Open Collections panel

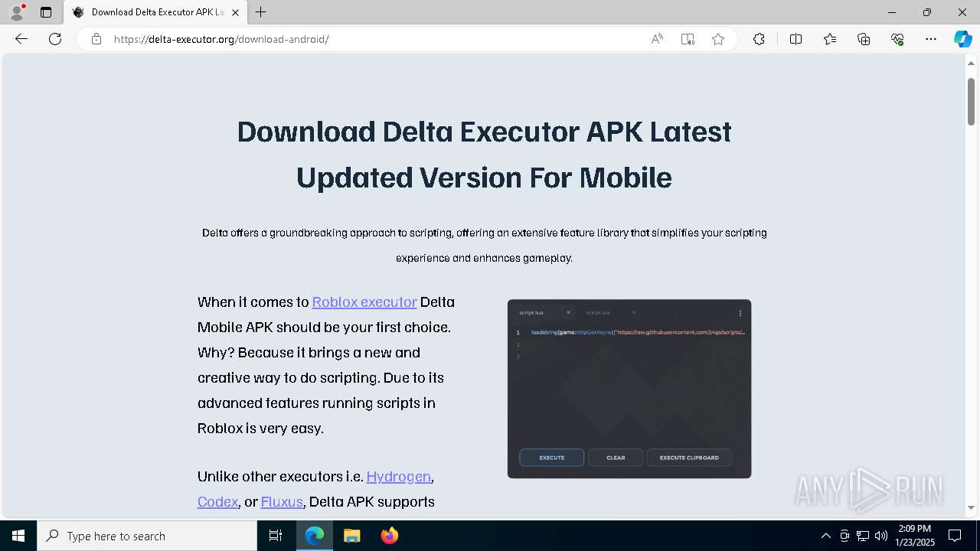(864, 39)
